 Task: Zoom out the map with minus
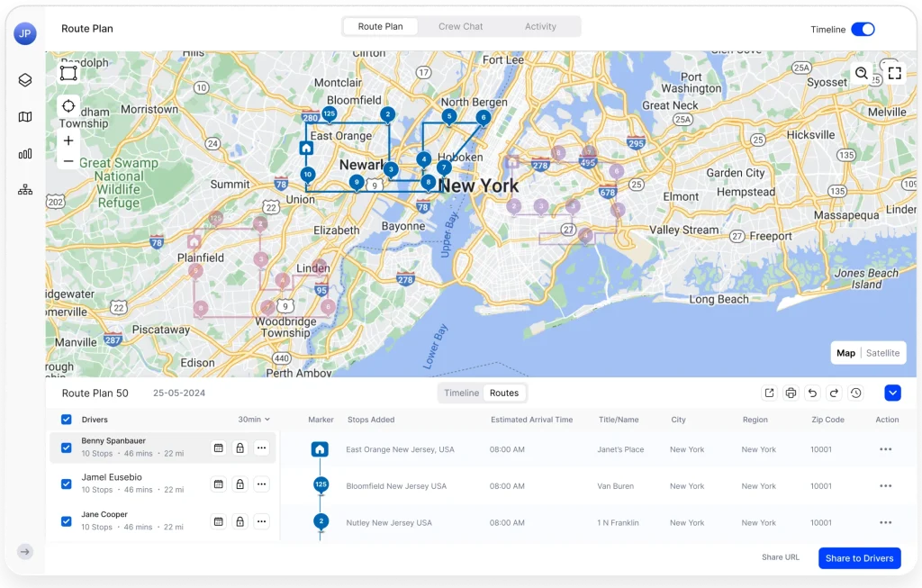tap(68, 161)
